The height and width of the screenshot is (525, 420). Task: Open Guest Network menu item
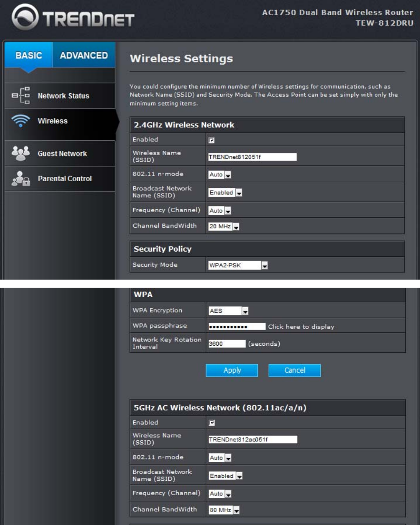click(x=60, y=153)
